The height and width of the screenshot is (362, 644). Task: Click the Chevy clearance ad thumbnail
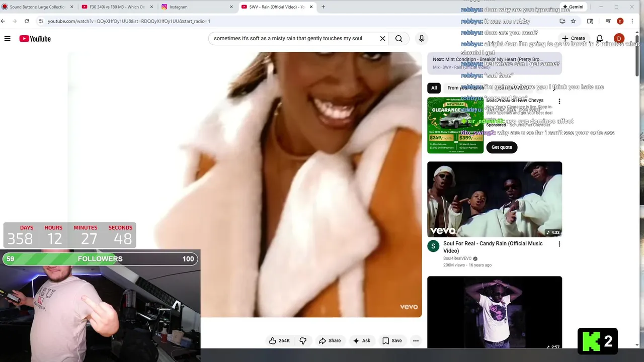(x=455, y=125)
